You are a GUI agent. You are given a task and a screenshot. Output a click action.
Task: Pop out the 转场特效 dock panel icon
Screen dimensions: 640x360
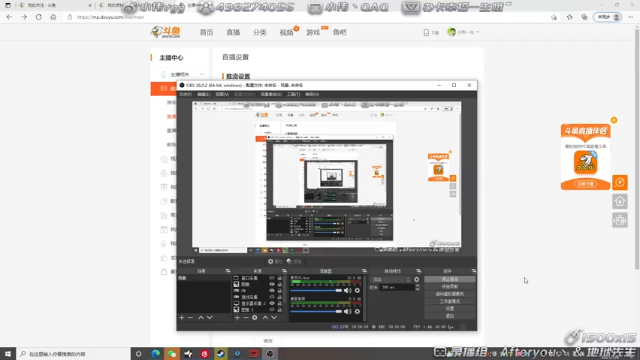point(418,271)
